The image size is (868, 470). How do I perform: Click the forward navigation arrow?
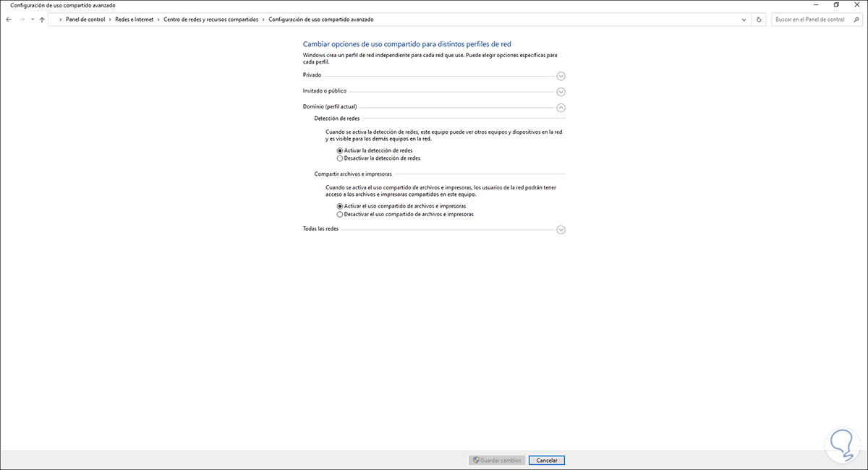point(21,20)
